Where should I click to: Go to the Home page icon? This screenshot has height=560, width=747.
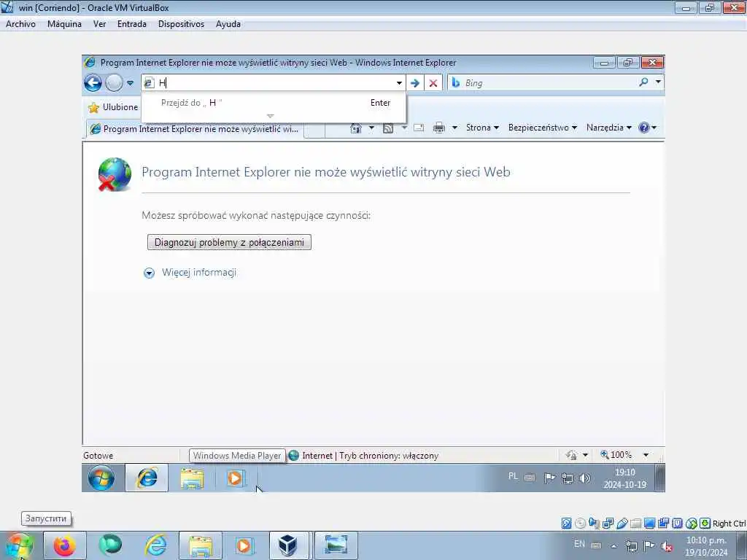(356, 128)
